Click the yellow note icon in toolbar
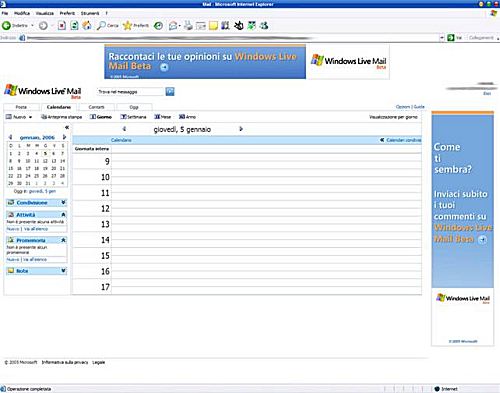 (213, 25)
